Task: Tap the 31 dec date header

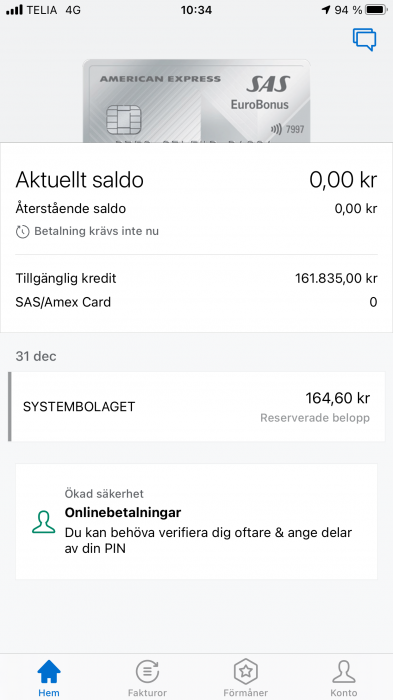Action: point(36,356)
